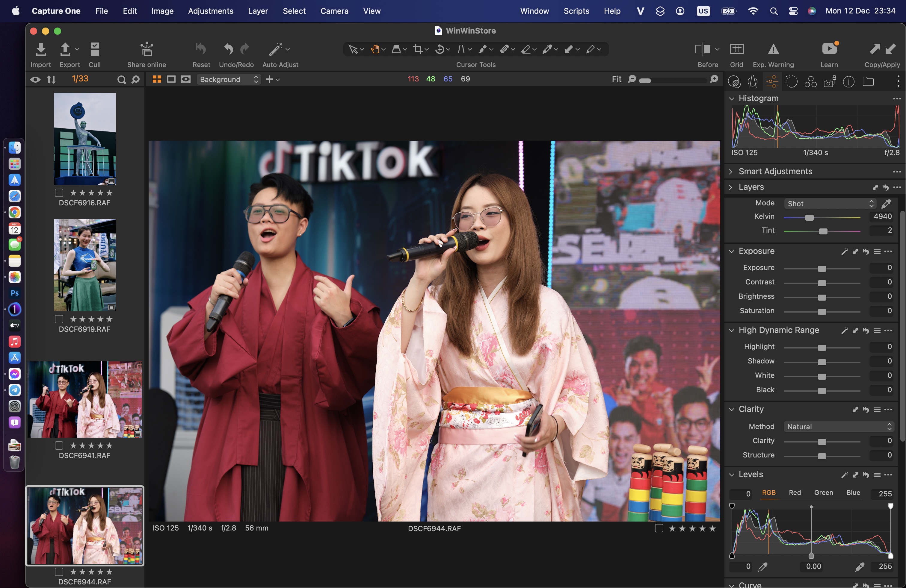Open the Adjustments menu
Image resolution: width=906 pixels, height=588 pixels.
(x=211, y=11)
